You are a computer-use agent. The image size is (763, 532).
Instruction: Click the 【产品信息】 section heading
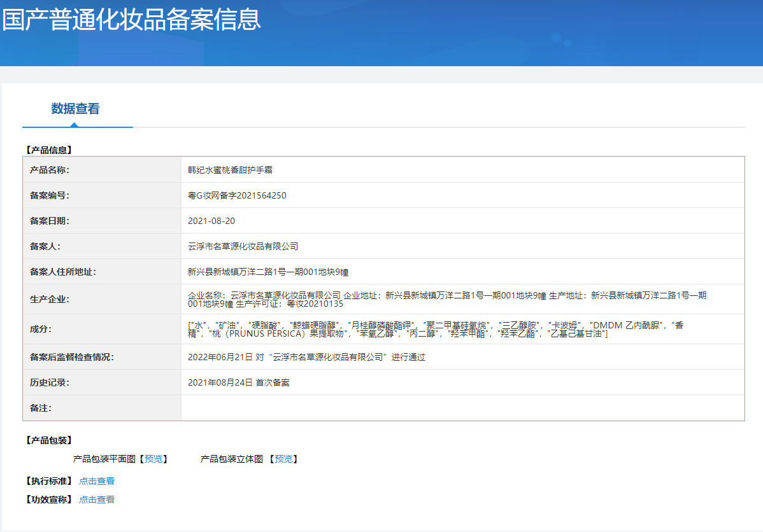(48, 150)
